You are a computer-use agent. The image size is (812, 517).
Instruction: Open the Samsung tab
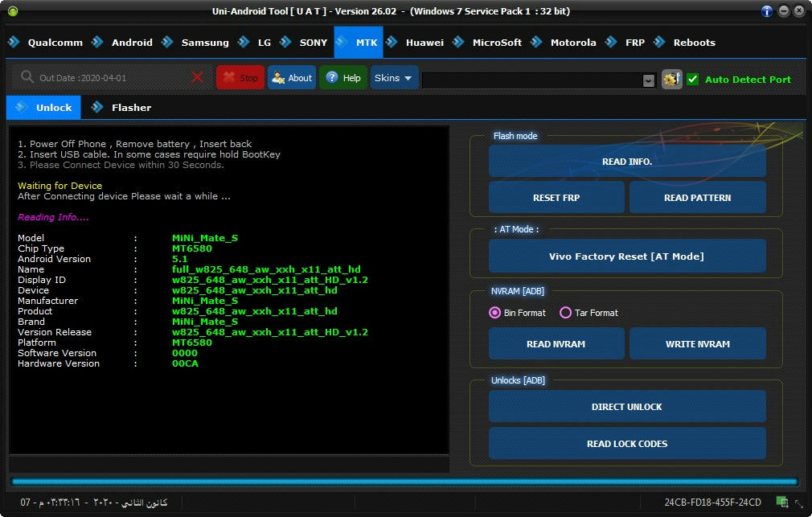(195, 43)
